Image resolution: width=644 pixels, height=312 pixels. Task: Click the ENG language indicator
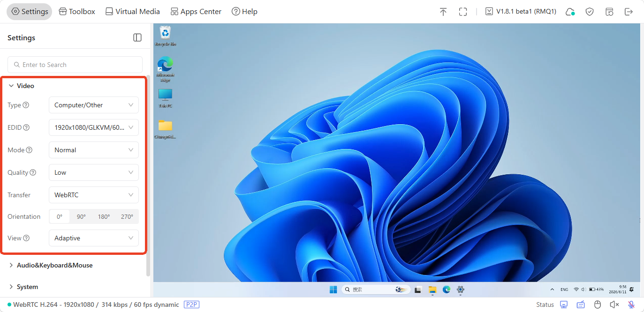[564, 290]
